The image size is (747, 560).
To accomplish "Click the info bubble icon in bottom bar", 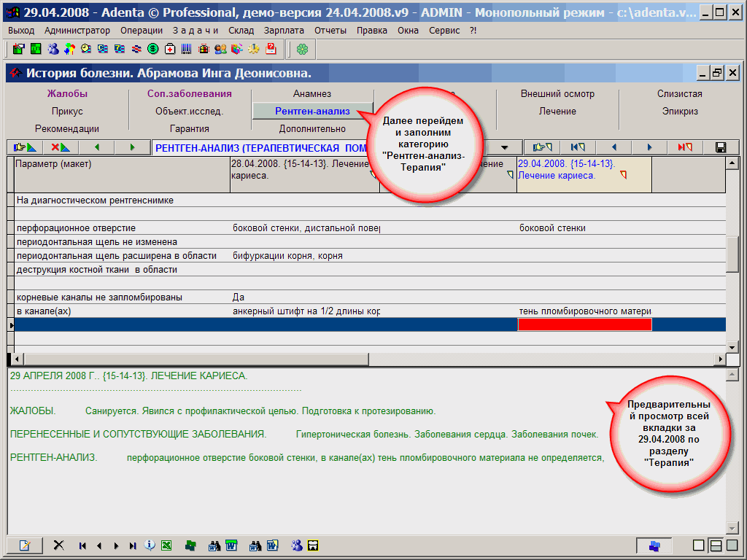I will click(x=150, y=545).
